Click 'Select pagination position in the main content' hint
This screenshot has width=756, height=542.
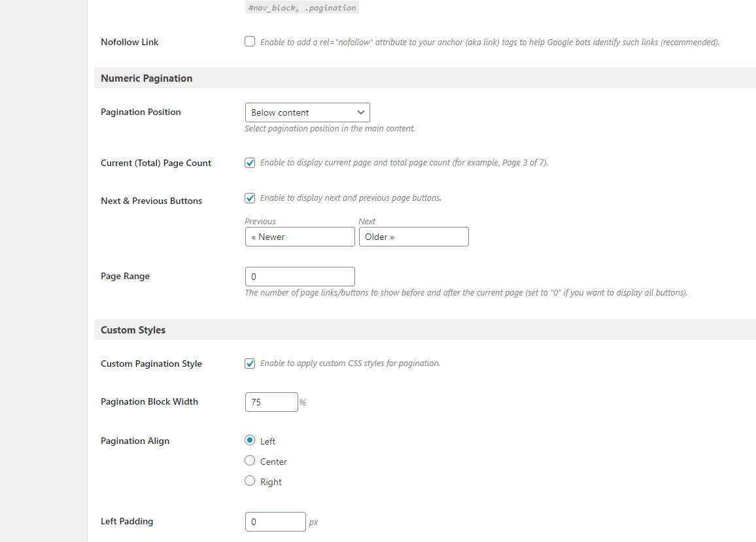(x=330, y=128)
